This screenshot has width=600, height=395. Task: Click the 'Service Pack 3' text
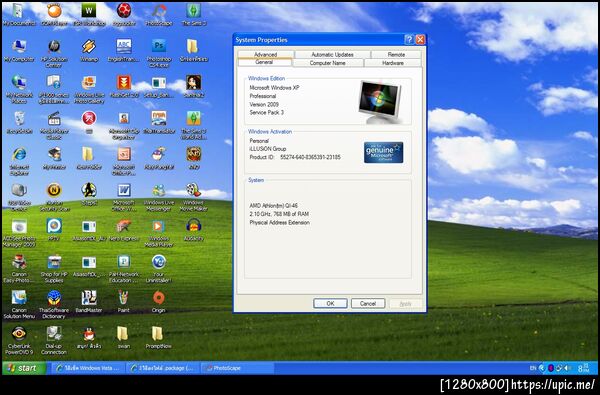coord(267,113)
